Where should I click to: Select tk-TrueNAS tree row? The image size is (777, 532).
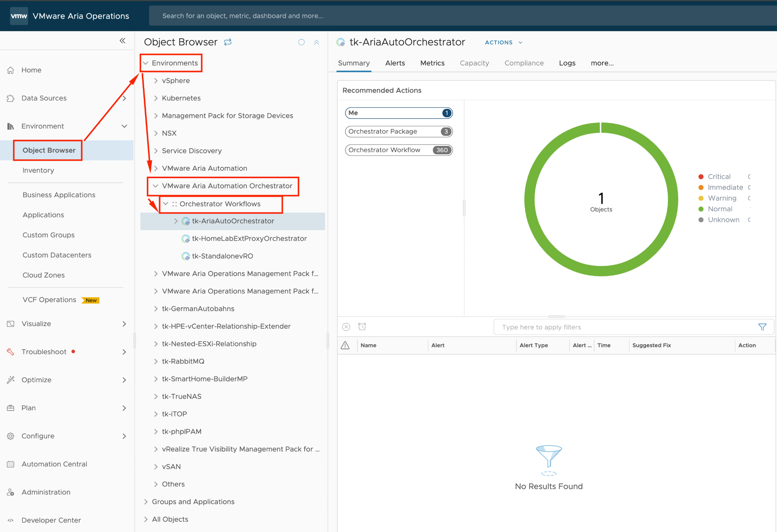[182, 396]
